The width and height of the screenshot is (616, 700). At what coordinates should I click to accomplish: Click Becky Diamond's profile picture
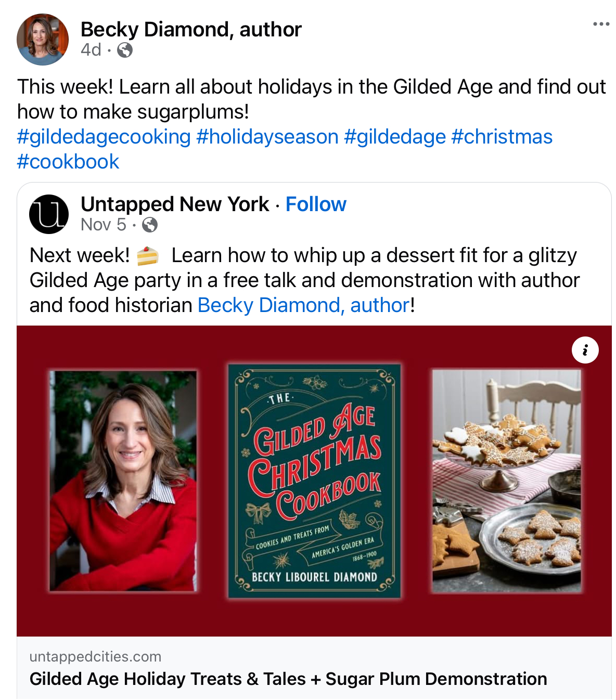(43, 40)
